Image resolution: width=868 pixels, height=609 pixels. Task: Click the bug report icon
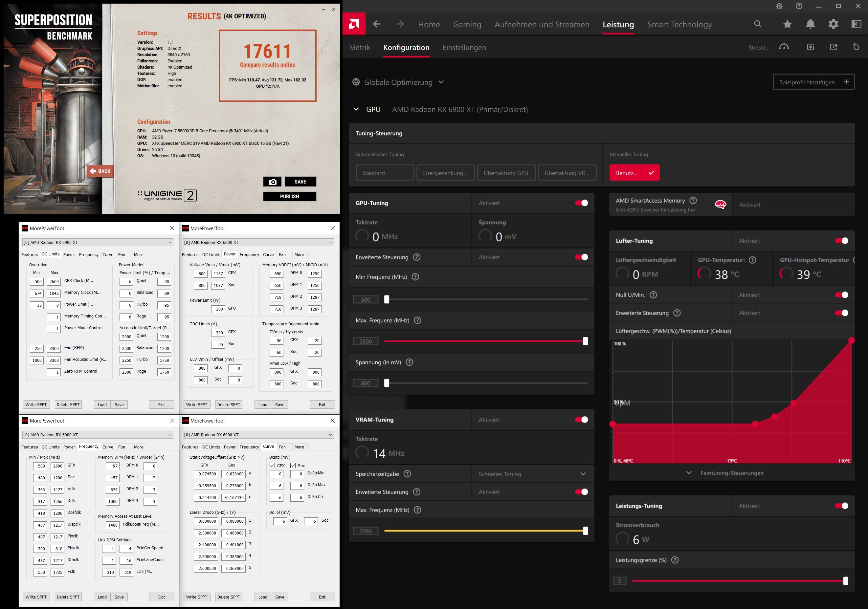click(x=779, y=6)
